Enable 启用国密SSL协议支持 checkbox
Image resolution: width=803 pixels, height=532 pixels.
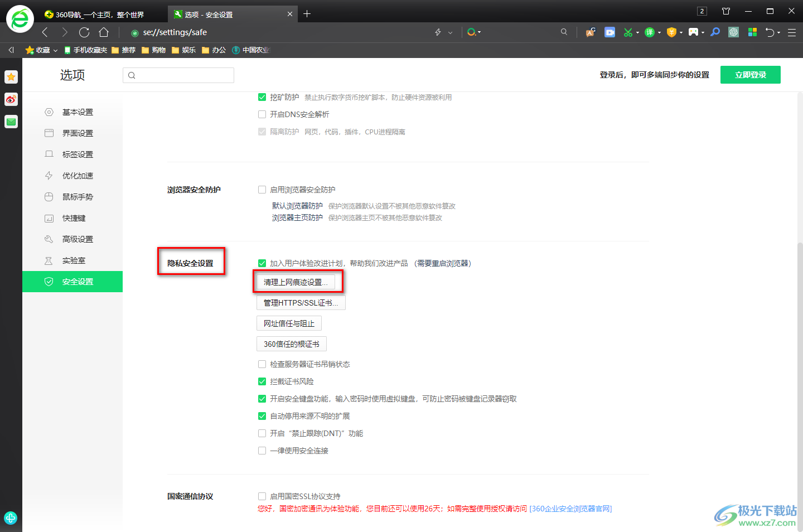[x=262, y=496]
